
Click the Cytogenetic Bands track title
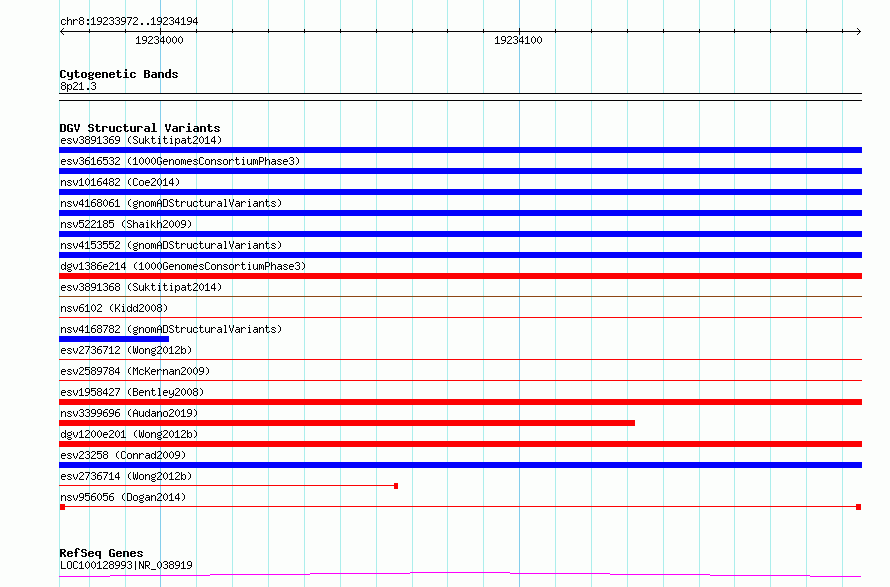pos(119,74)
